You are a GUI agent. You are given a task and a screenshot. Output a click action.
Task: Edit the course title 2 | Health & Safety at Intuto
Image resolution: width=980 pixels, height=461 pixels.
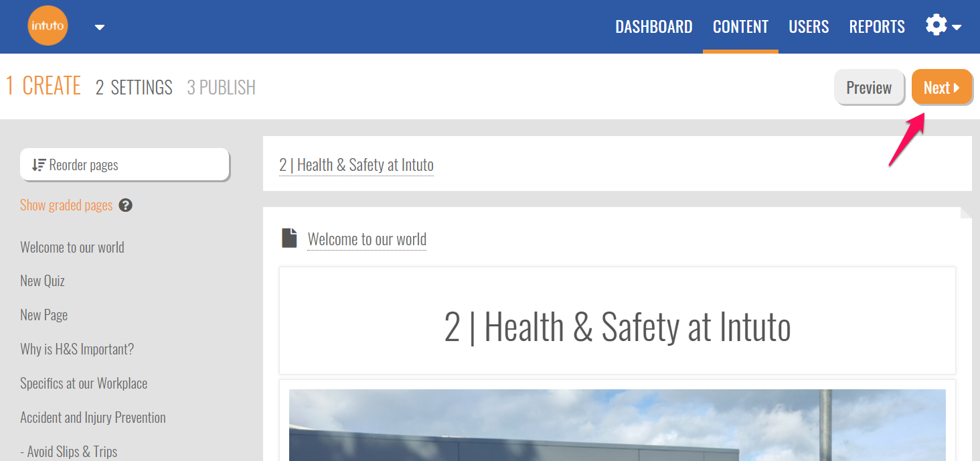356,165
